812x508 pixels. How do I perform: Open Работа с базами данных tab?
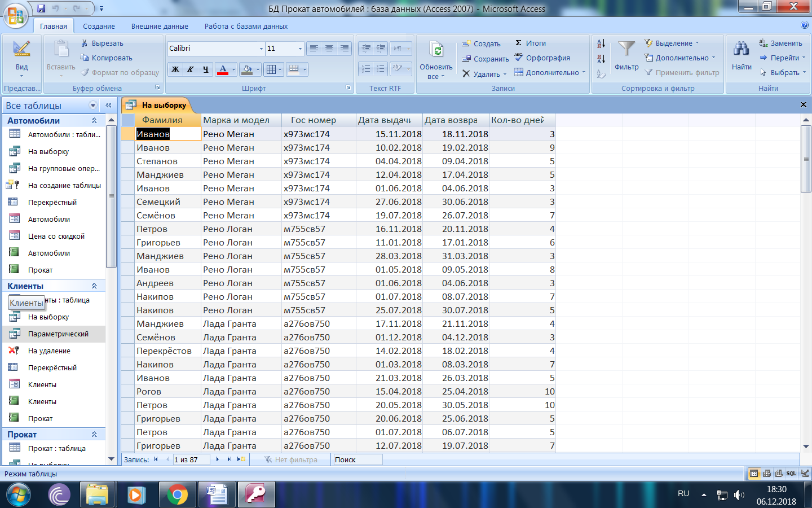[x=246, y=26]
